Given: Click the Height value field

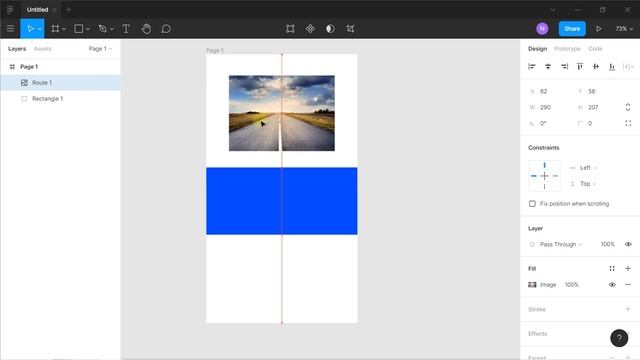Looking at the screenshot, I should pos(599,107).
